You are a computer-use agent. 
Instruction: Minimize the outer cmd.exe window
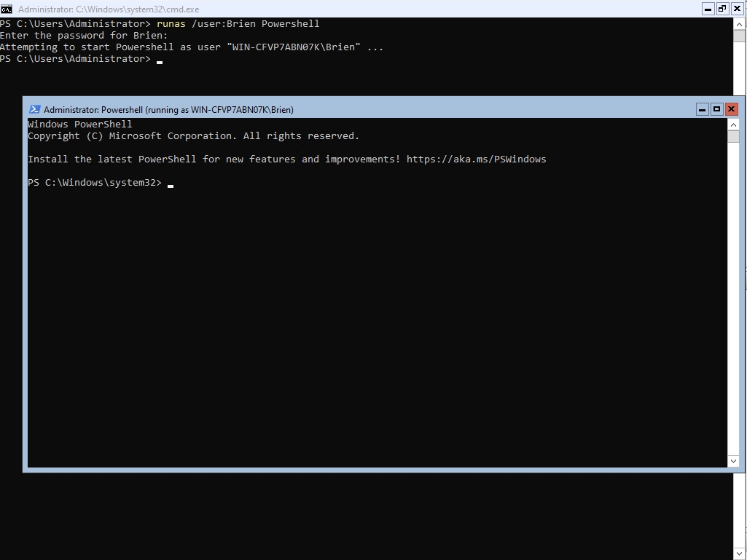pyautogui.click(x=708, y=9)
